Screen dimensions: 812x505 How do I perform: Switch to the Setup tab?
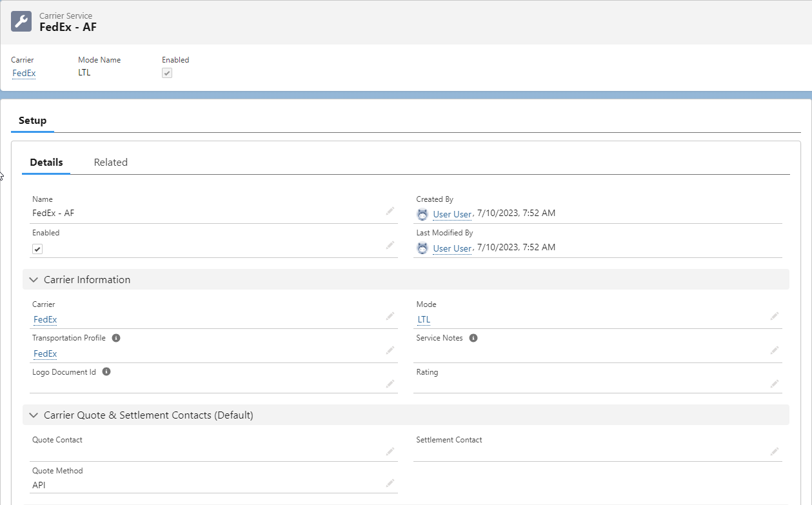coord(32,121)
